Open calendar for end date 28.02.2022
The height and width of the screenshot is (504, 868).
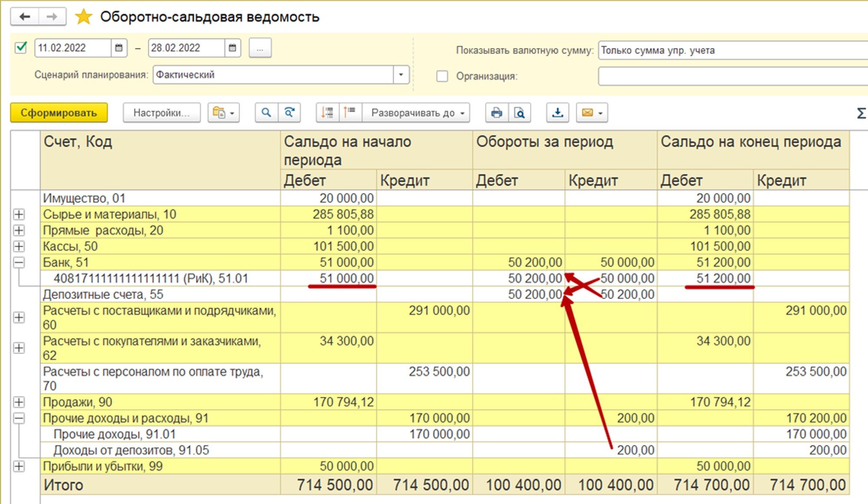pyautogui.click(x=232, y=48)
